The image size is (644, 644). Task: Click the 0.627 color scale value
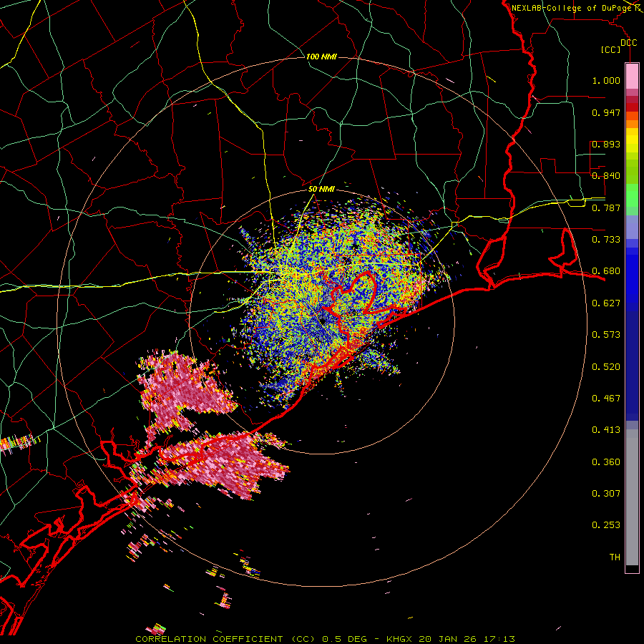(x=606, y=303)
